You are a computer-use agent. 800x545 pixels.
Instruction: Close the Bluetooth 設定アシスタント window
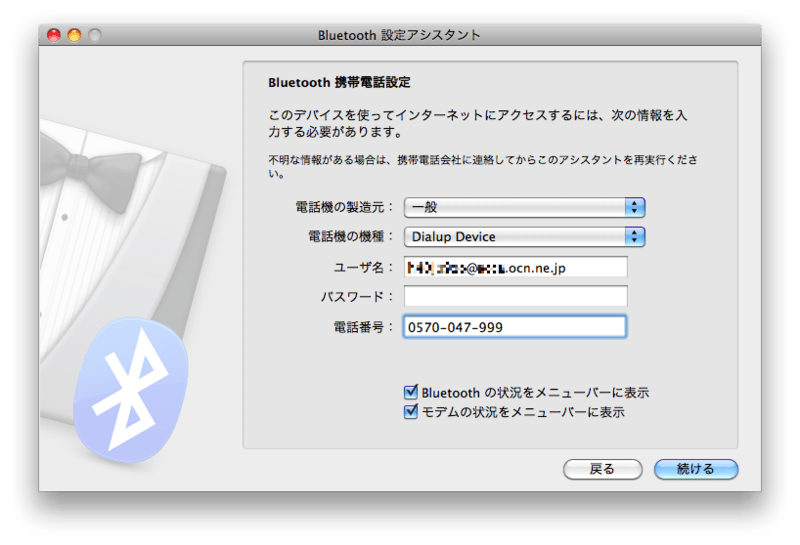click(54, 35)
